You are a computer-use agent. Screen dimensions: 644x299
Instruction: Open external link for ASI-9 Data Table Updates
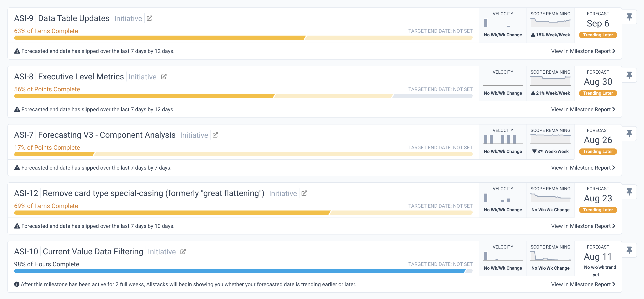point(149,18)
